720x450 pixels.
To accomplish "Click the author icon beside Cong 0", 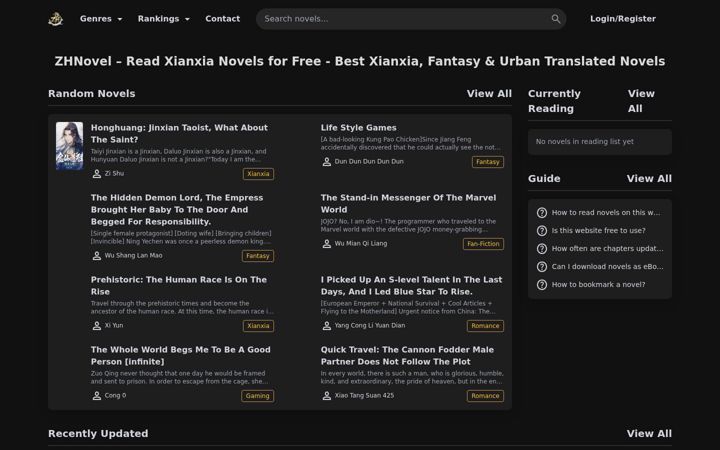I will (x=96, y=395).
